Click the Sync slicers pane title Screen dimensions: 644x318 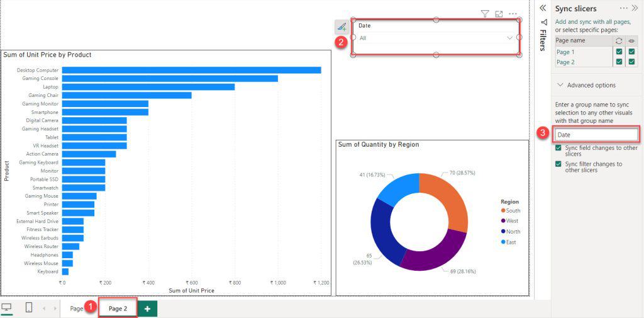576,8
